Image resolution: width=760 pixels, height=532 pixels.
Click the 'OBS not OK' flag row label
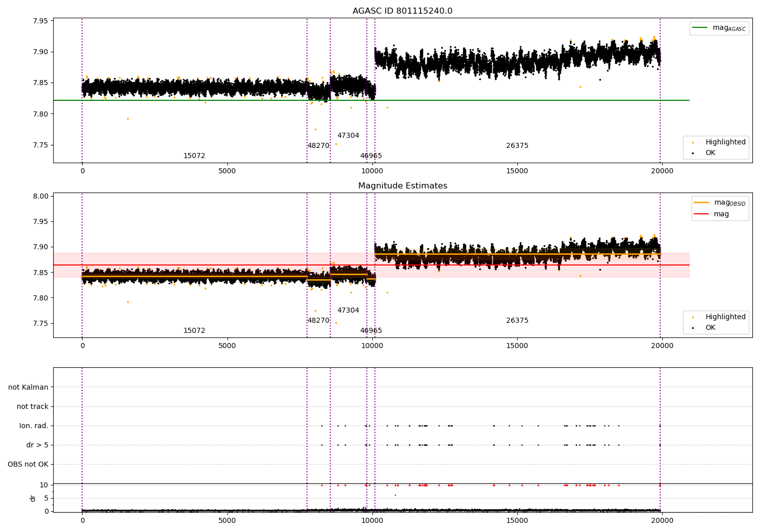point(28,465)
